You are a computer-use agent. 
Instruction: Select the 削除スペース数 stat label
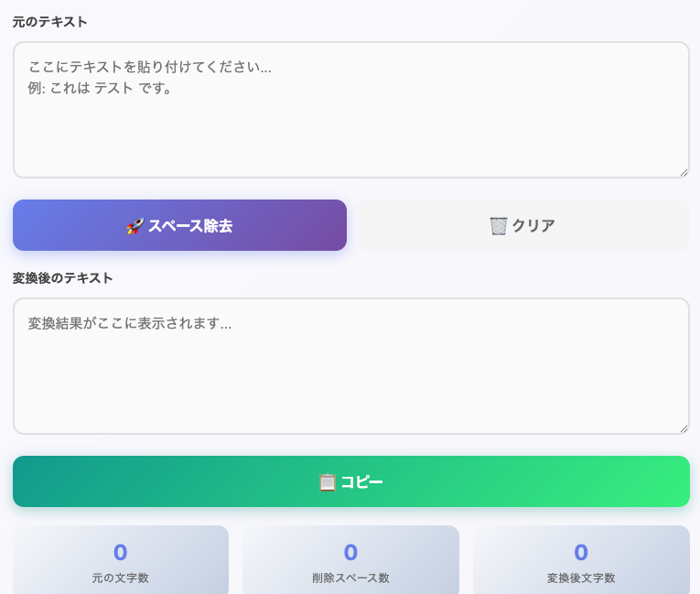[350, 578]
